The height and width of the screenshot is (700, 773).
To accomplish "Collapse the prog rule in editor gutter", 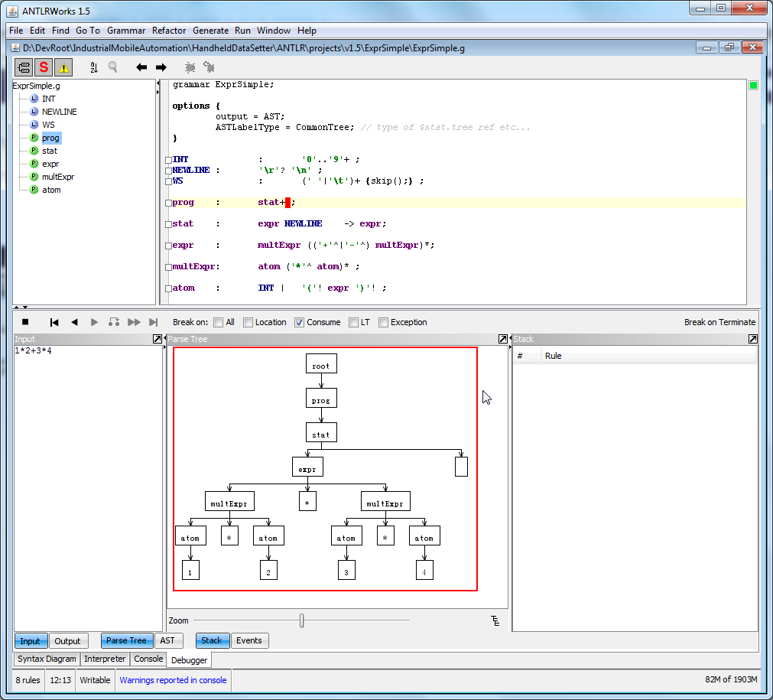I will [168, 203].
